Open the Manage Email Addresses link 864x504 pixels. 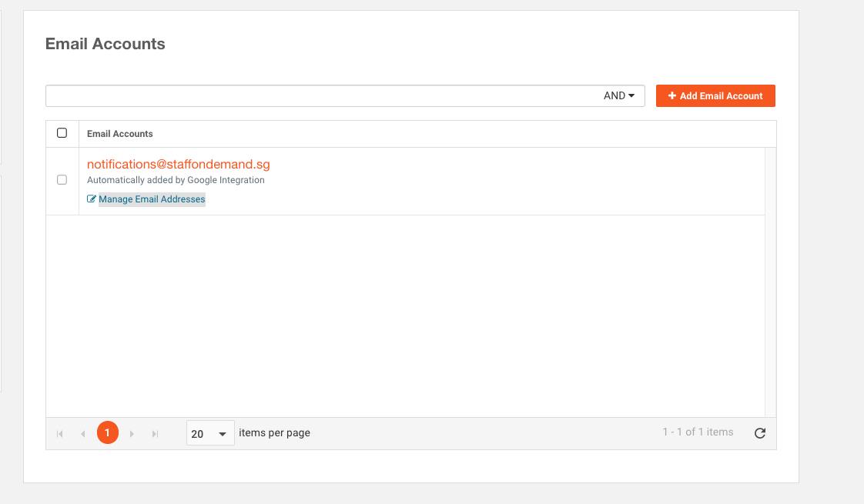pyautogui.click(x=152, y=199)
